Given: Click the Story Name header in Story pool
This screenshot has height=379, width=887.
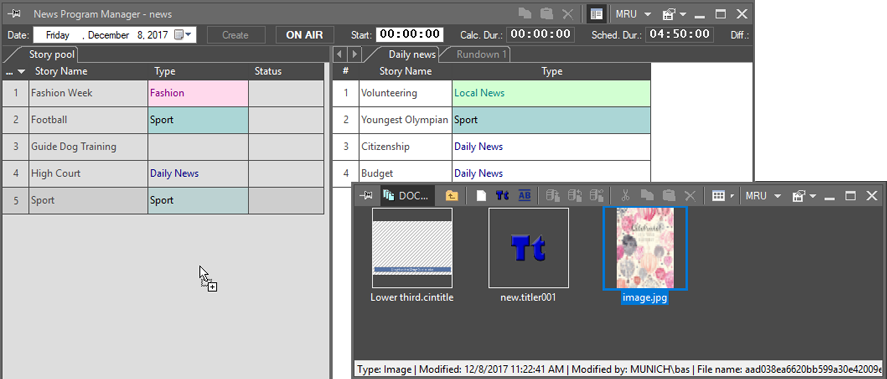Looking at the screenshot, I should point(61,72).
